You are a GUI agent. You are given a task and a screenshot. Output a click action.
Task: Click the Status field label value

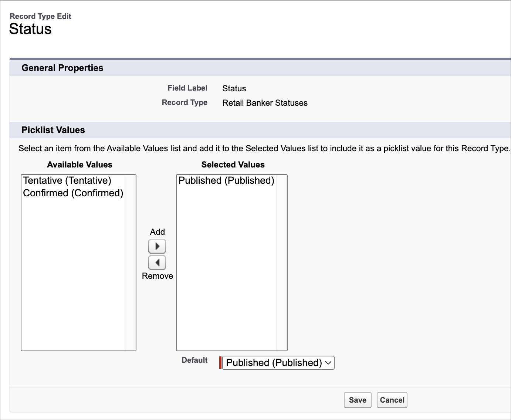(234, 88)
